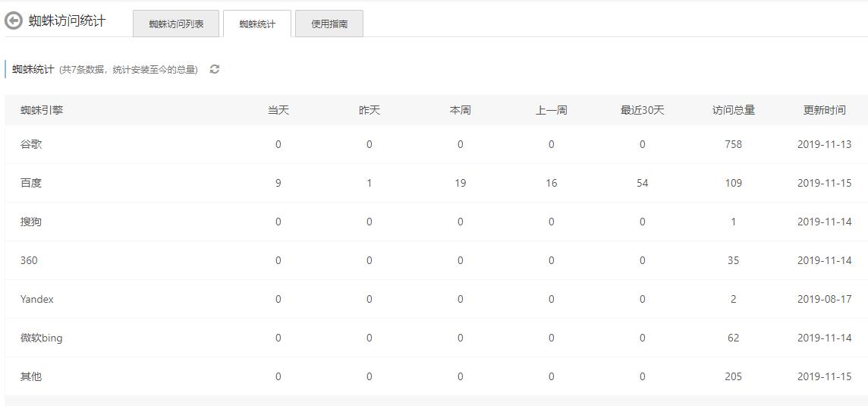Open the 使用指南 tab
The width and height of the screenshot is (868, 409).
point(329,24)
